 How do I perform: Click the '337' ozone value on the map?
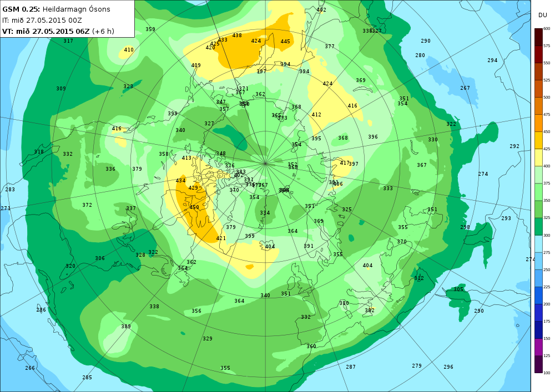[x=131, y=208]
